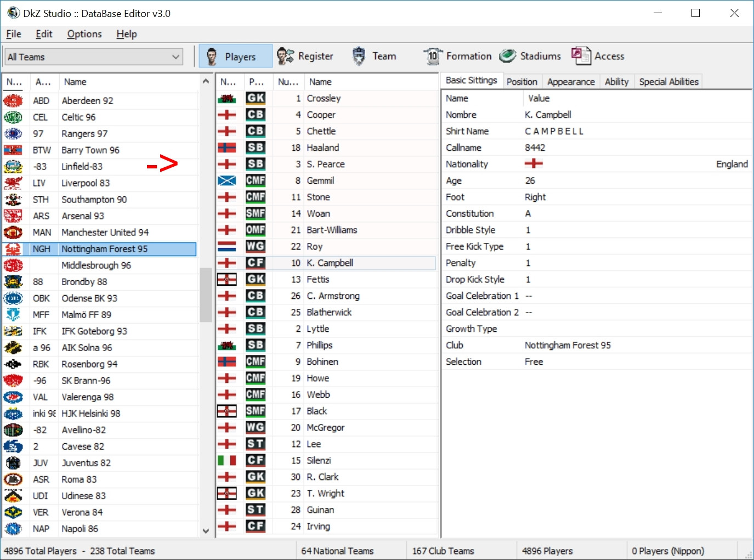Switch to the Basic Sittings tab
The width and height of the screenshot is (754, 560).
(471, 81)
